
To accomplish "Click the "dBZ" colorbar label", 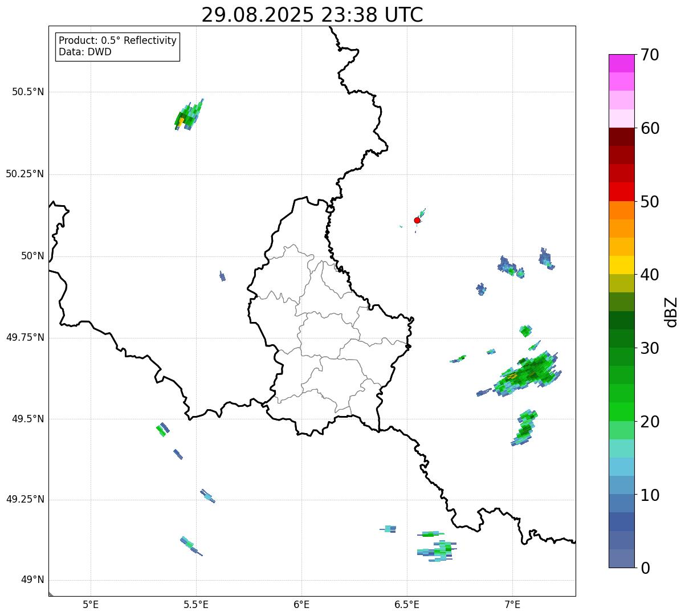I will point(671,312).
